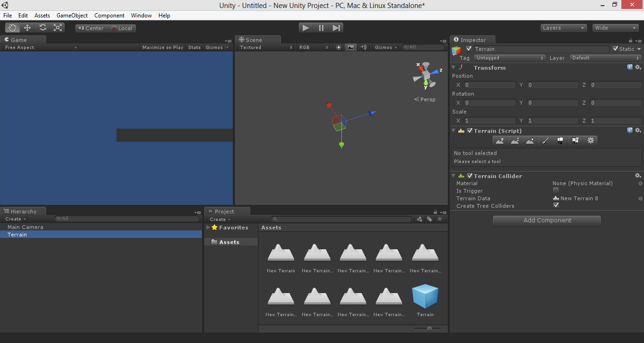Select Place Trees terrain tool
Image resolution: width=644 pixels, height=343 pixels.
pos(560,140)
